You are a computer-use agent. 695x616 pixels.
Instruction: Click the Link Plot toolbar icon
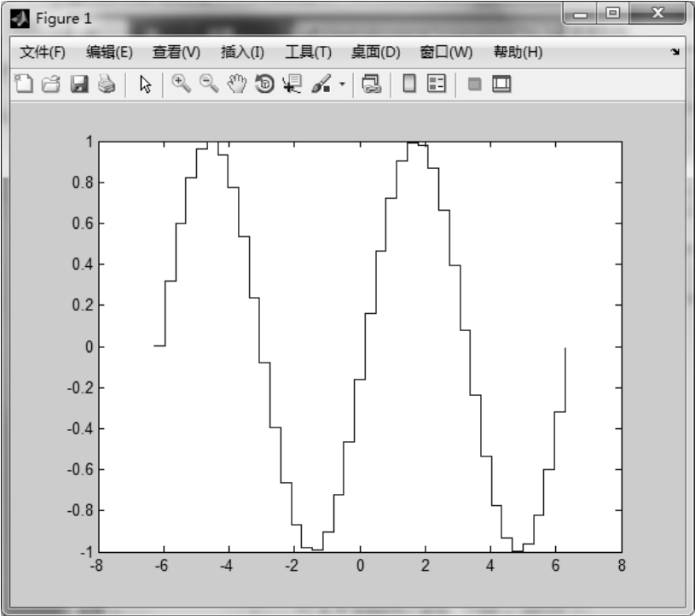click(371, 84)
